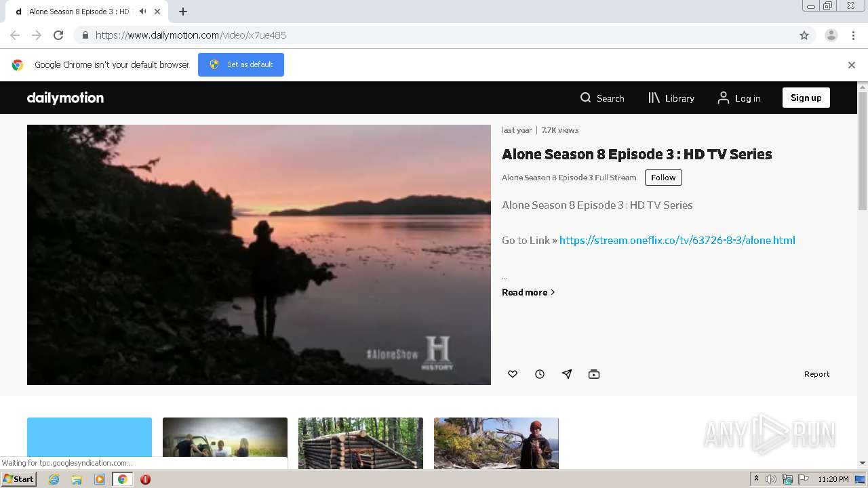The width and height of the screenshot is (868, 488).
Task: Show hidden system tray icons
Action: coord(756,479)
